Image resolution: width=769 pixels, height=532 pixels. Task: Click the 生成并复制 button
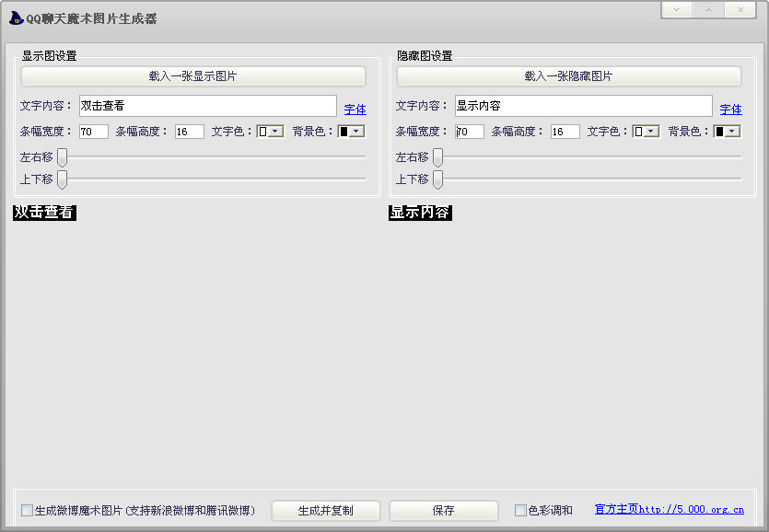click(326, 511)
